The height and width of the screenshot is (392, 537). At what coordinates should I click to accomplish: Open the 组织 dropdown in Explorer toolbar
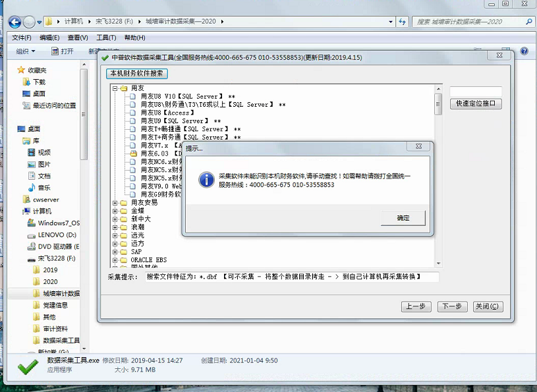pyautogui.click(x=26, y=51)
